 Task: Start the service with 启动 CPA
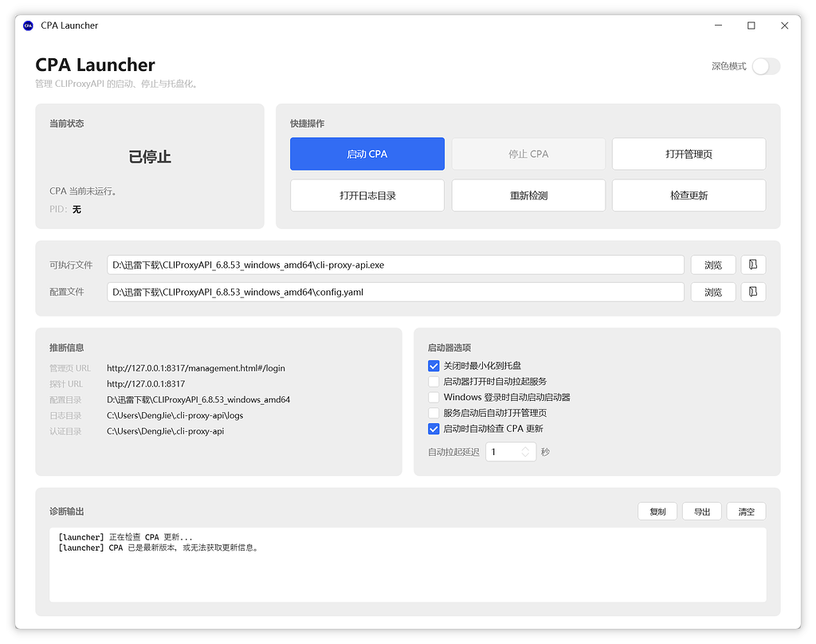[367, 154]
